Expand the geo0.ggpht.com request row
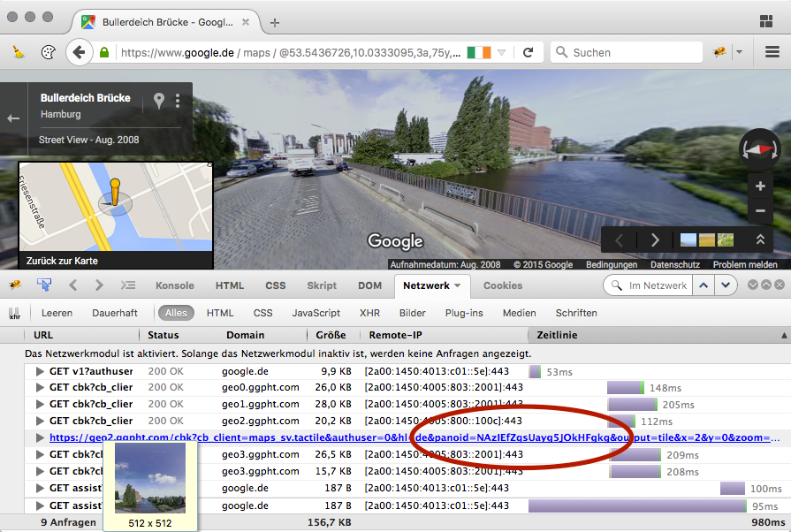Image resolution: width=791 pixels, height=532 pixels. [x=40, y=387]
